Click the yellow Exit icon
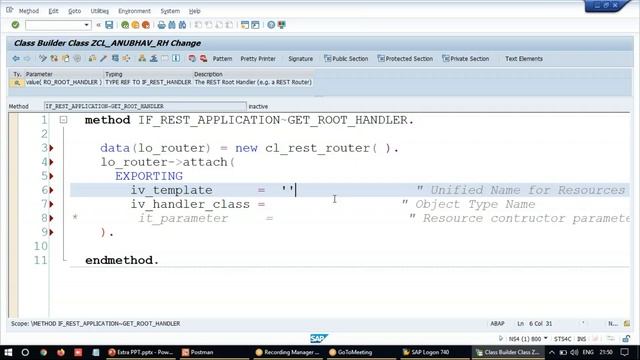 [x=135, y=25]
